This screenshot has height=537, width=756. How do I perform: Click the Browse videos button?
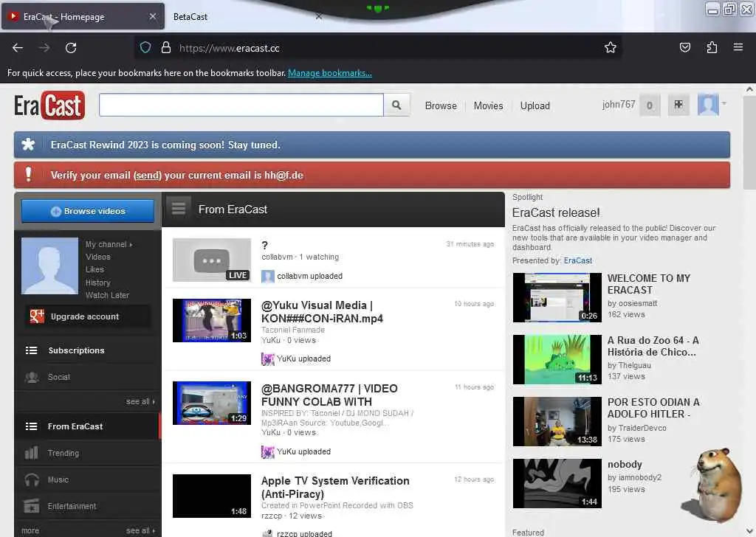pos(88,211)
